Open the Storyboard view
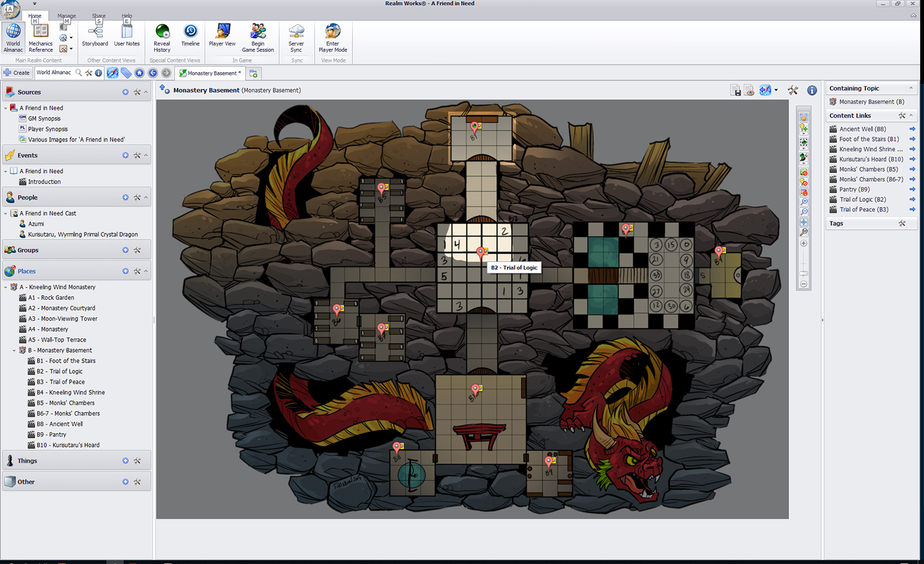The width and height of the screenshot is (924, 564). (95, 35)
